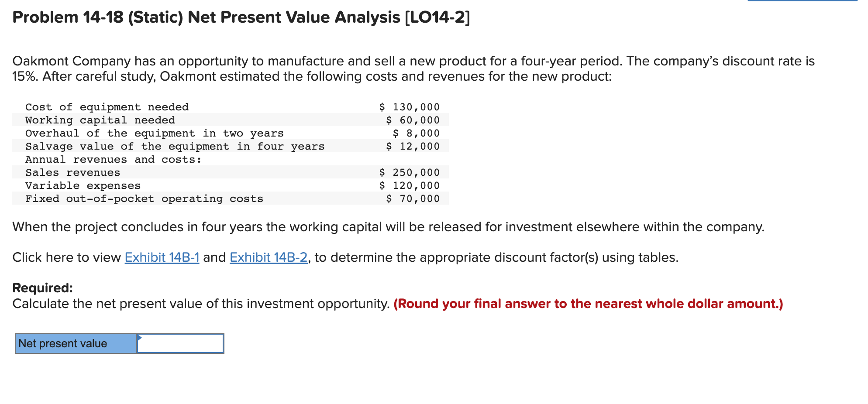
Task: Click the Problem 14-18 heading
Action: [x=240, y=17]
